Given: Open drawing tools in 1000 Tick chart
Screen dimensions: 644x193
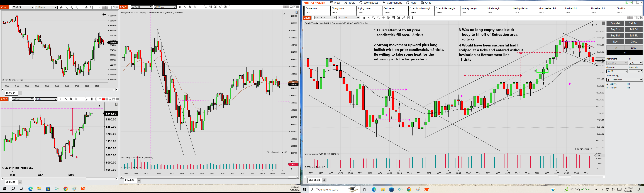Looking at the screenshot, I should pos(369,18).
